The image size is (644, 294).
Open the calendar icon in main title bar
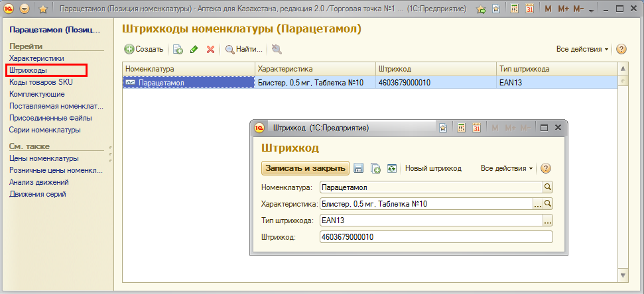[529, 10]
